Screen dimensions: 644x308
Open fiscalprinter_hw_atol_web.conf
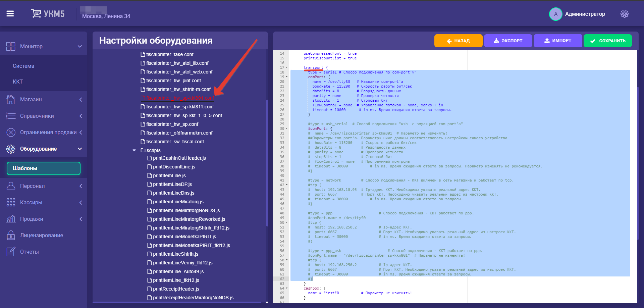coord(179,72)
